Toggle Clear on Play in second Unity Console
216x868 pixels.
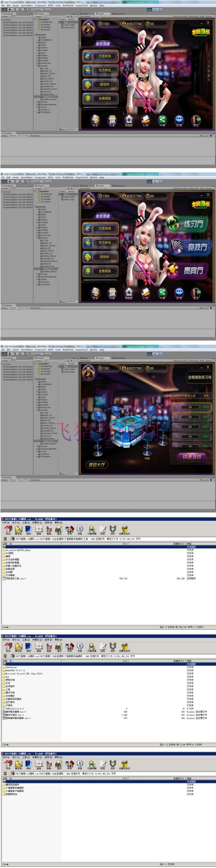23,308
